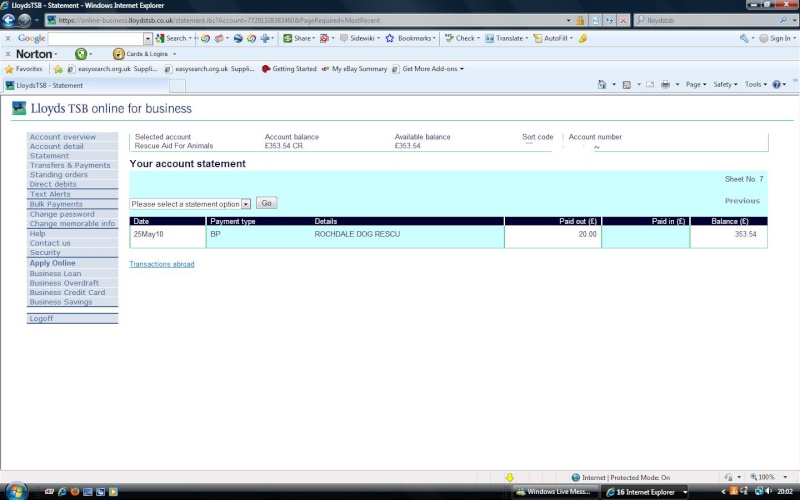Image resolution: width=800 pixels, height=500 pixels.
Task: Click the Transactions abroad link
Action: coord(162,264)
